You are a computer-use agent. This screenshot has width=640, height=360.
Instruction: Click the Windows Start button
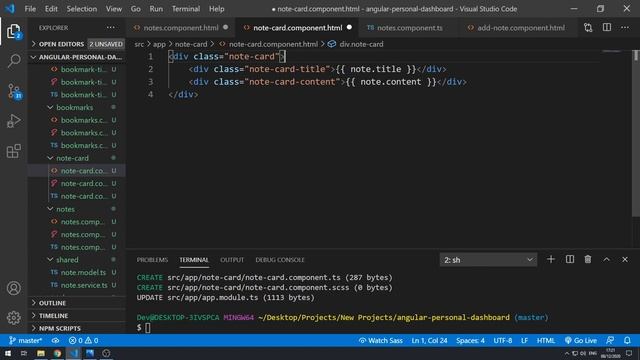click(8, 353)
